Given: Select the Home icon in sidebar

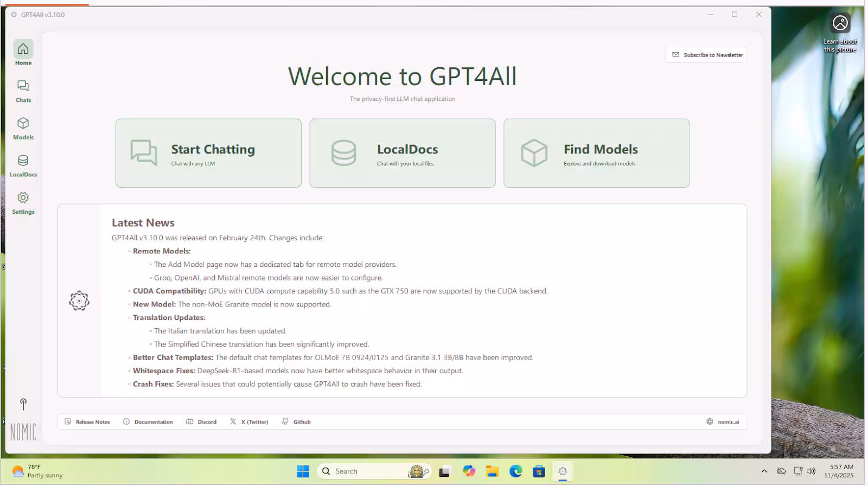Looking at the screenshot, I should pyautogui.click(x=23, y=53).
